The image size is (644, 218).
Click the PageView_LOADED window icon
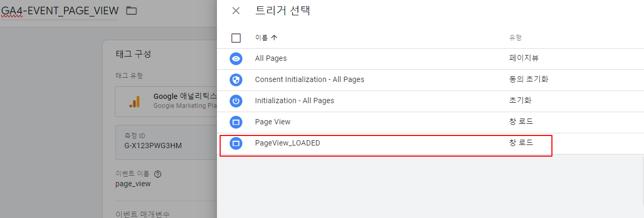coord(236,143)
